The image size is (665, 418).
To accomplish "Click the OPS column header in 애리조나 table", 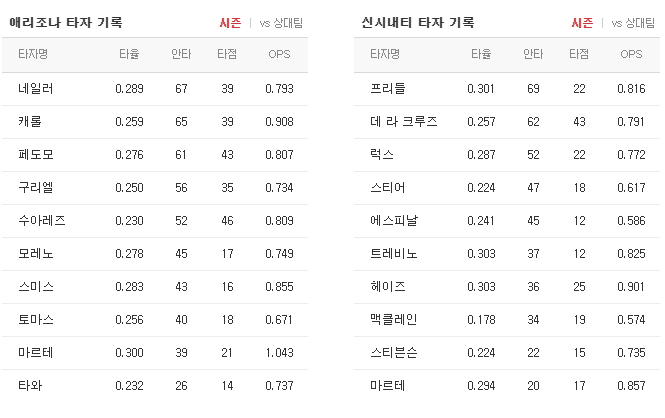I will coord(279,54).
